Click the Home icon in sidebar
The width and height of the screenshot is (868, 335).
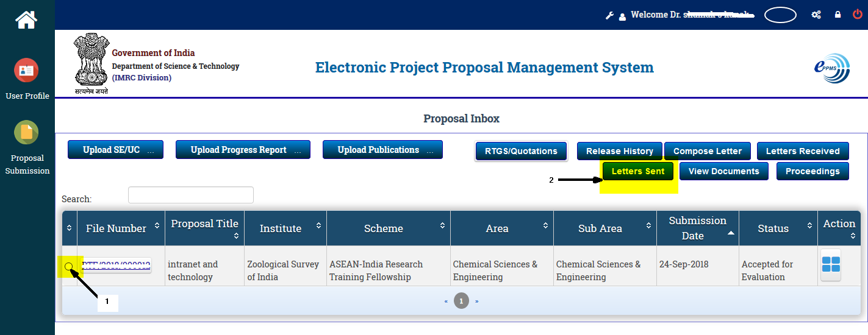click(x=27, y=20)
